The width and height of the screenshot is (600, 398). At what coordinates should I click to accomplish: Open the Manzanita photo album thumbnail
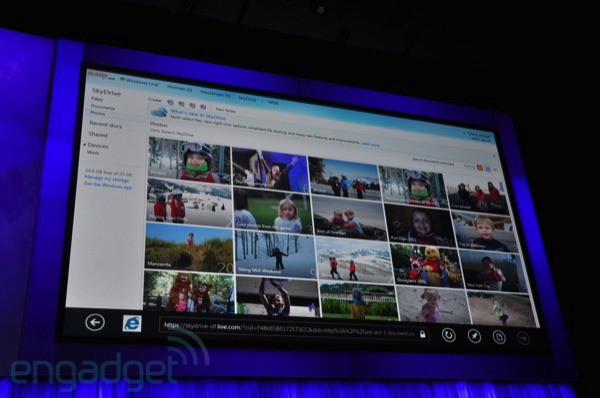[x=189, y=247]
